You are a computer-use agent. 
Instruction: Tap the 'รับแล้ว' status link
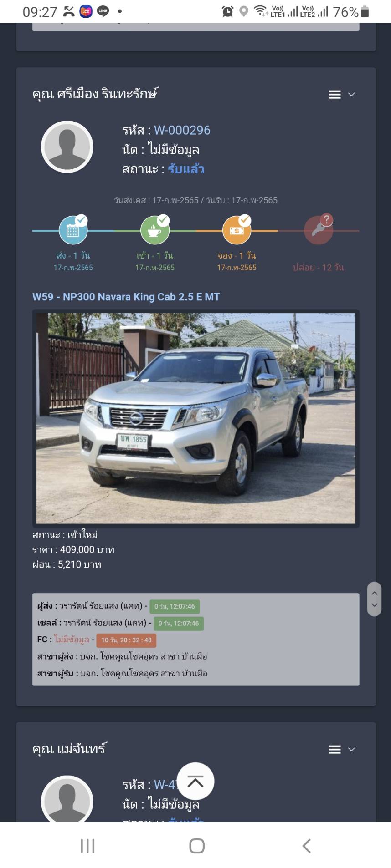tap(186, 169)
